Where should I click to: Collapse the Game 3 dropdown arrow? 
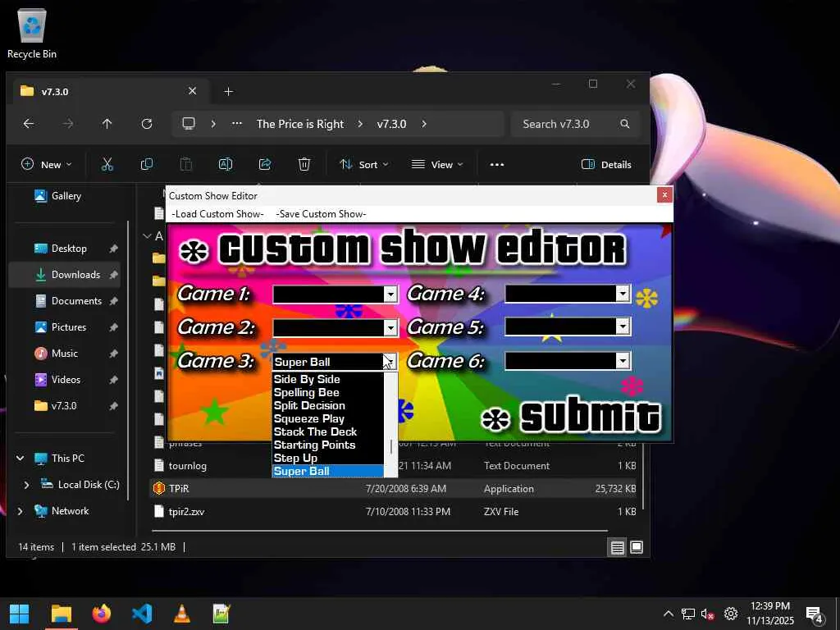[x=390, y=362]
